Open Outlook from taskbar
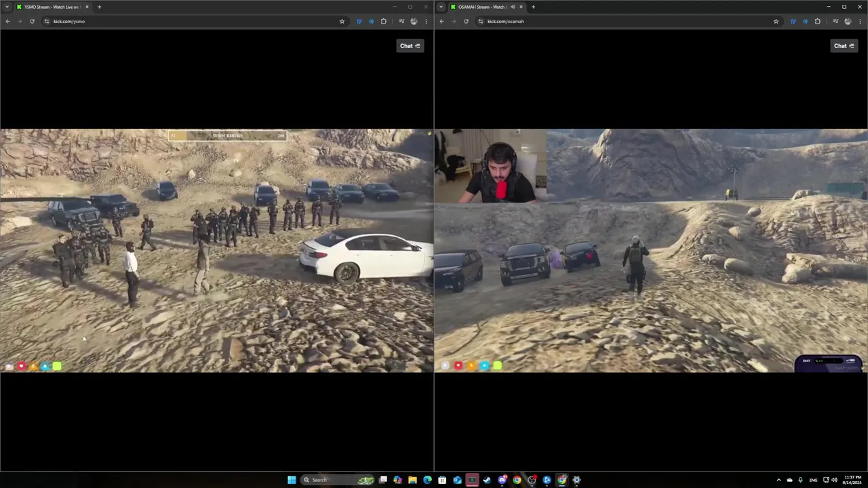The width and height of the screenshot is (868, 488). tap(457, 480)
